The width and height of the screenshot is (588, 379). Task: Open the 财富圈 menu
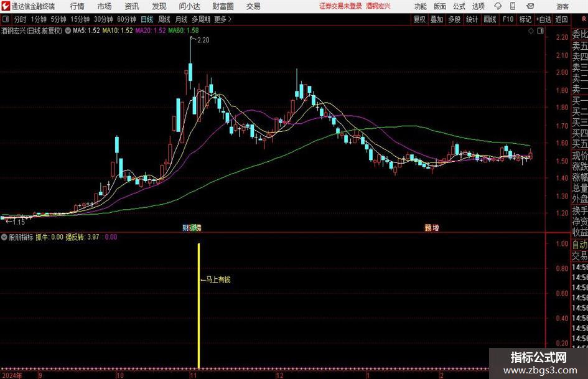point(223,6)
